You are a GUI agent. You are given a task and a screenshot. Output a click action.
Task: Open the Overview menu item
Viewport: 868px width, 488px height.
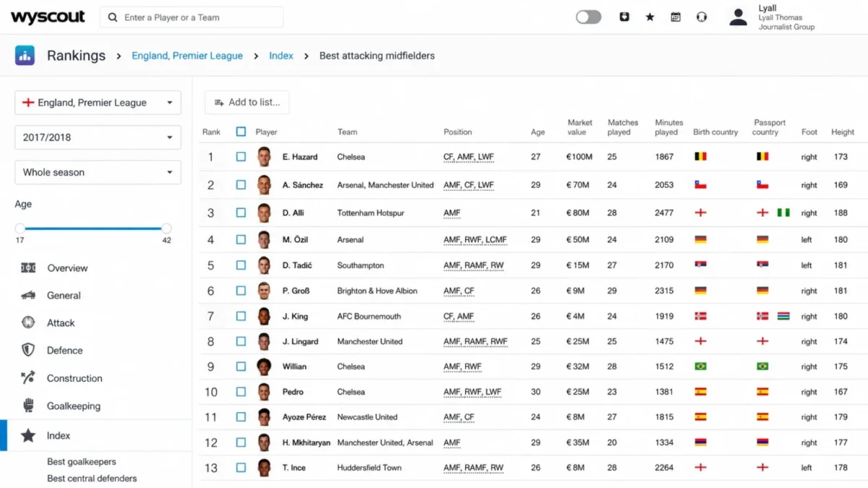coord(67,268)
